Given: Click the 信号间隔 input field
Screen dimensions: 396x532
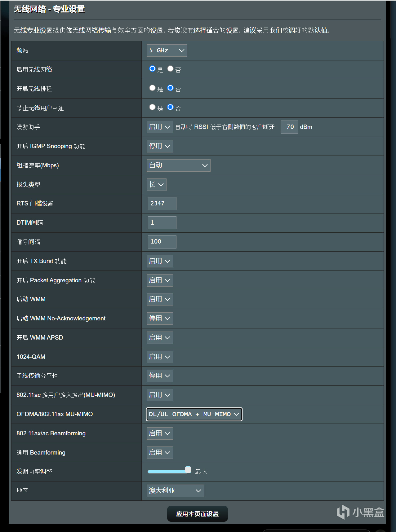Looking at the screenshot, I should (x=162, y=242).
